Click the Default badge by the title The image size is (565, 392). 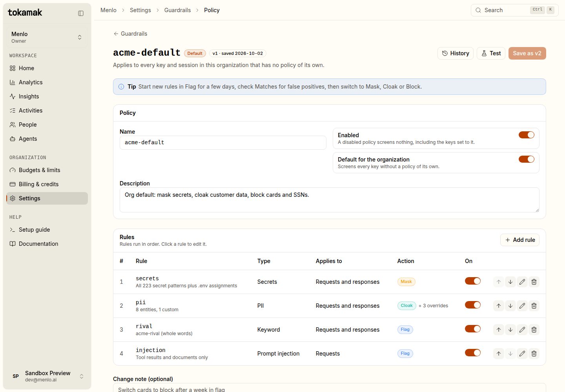point(195,53)
